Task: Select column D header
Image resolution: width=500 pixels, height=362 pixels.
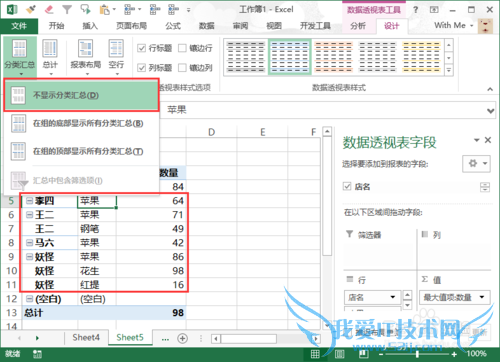Action: (x=211, y=132)
